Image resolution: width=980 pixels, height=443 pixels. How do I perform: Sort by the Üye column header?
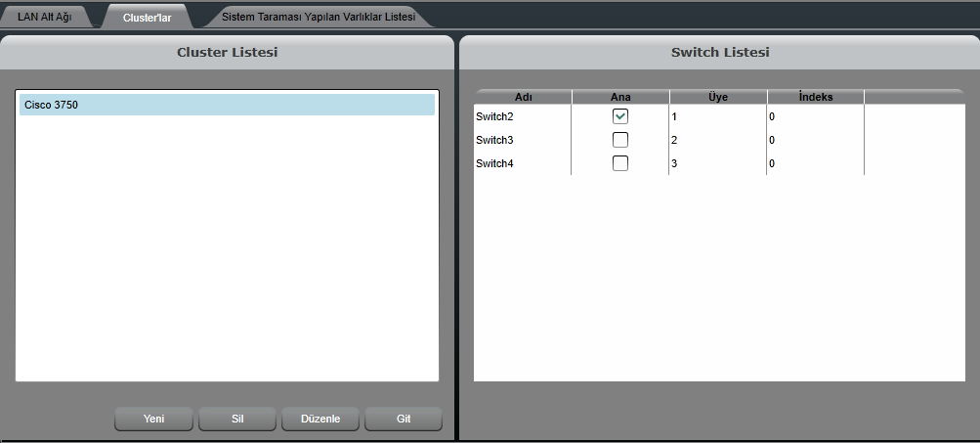pos(718,97)
